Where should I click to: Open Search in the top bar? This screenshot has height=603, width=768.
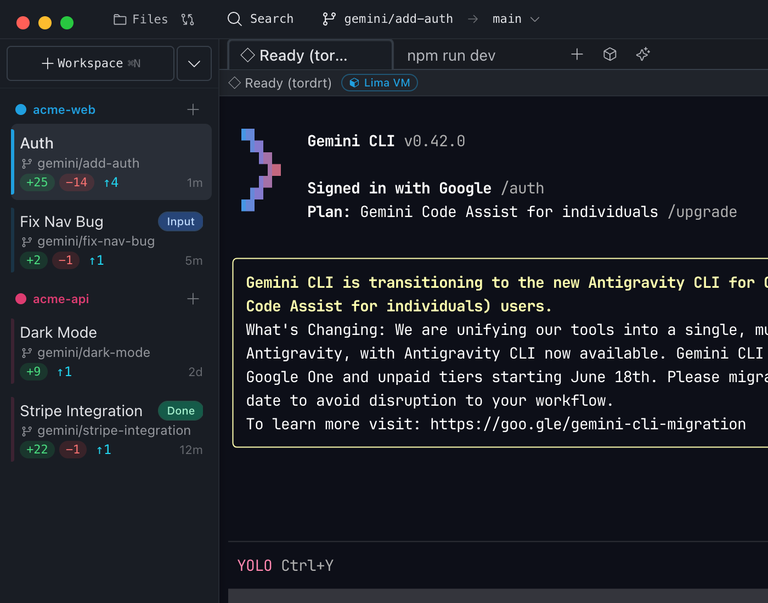(x=261, y=19)
